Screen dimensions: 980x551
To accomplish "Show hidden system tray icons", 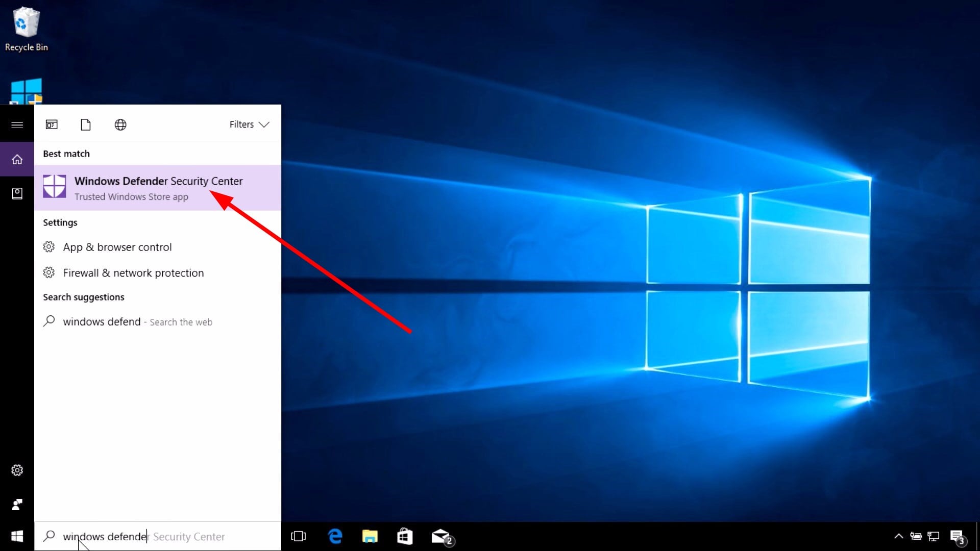I will [899, 536].
